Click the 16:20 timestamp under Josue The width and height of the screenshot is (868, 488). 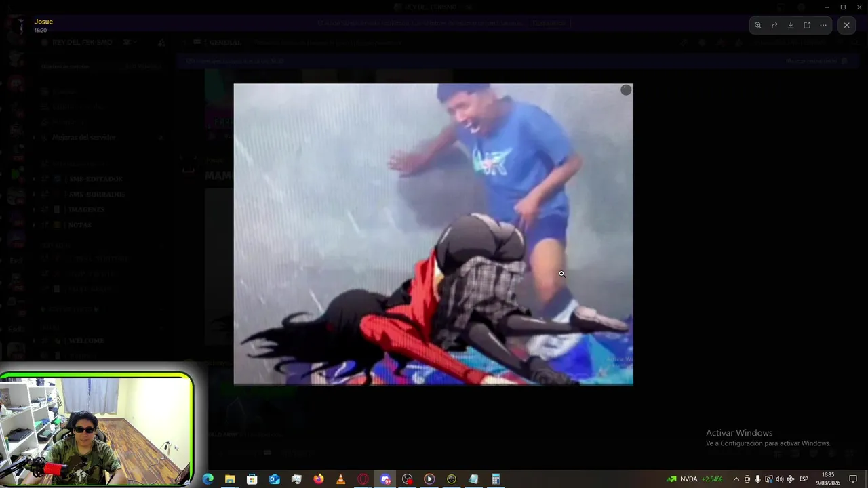point(41,30)
